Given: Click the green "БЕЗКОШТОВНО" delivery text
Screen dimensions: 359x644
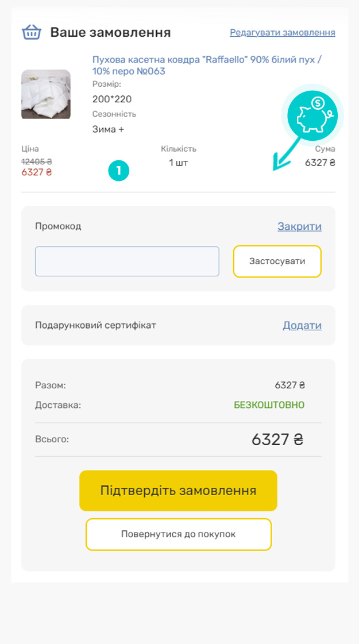Looking at the screenshot, I should 269,405.
